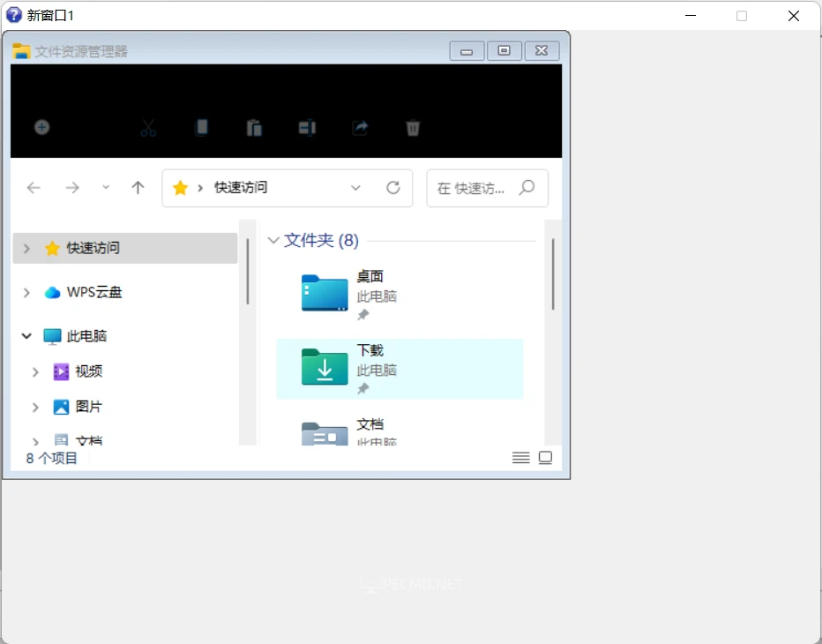Click the 文档 folder name in file list
Image resolution: width=822 pixels, height=644 pixels.
[370, 423]
